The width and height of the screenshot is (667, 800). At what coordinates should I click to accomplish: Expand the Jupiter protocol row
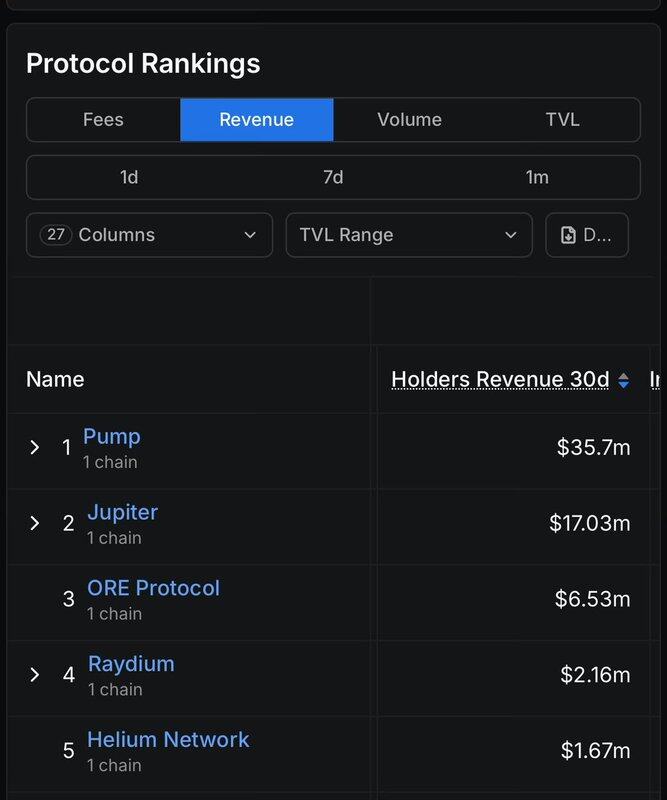(x=35, y=523)
